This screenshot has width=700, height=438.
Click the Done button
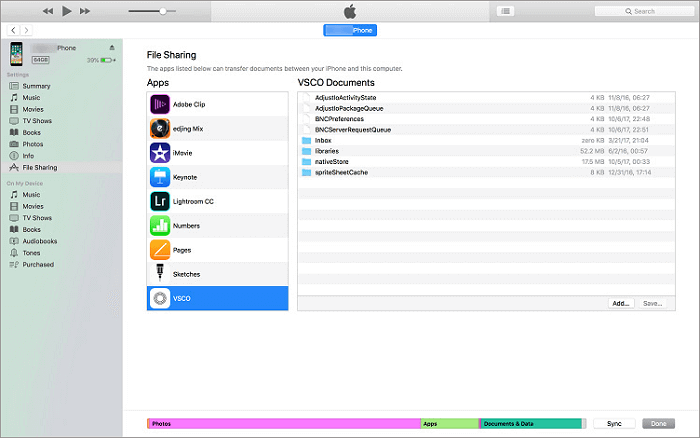click(658, 424)
